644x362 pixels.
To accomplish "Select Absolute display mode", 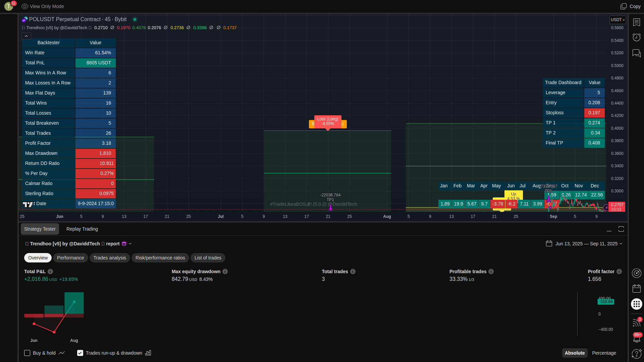I will click(575, 353).
